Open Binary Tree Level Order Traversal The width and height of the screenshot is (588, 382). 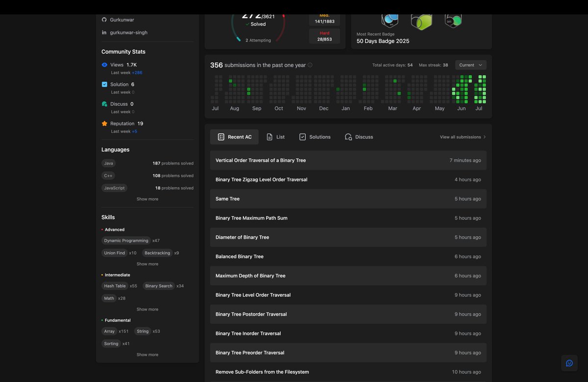click(x=348, y=295)
